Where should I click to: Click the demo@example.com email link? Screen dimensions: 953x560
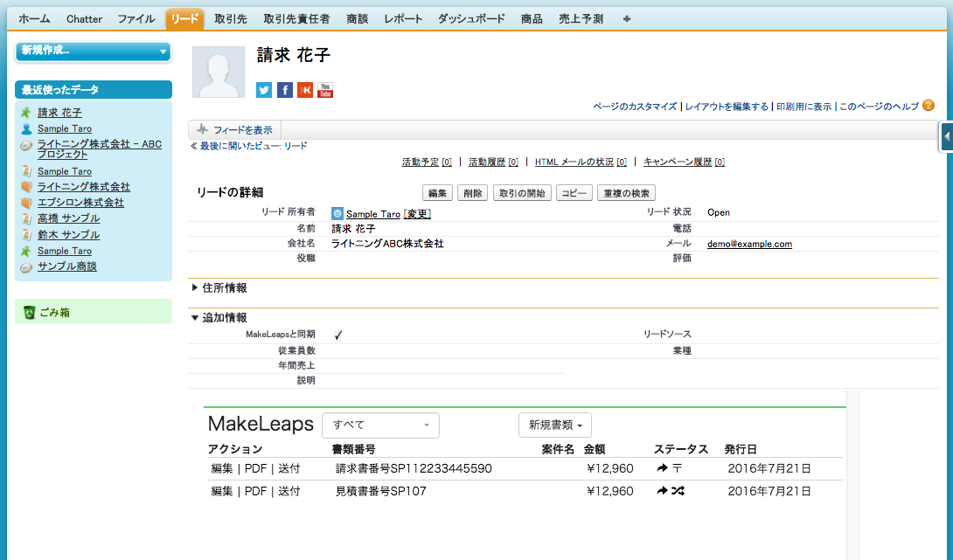coord(749,245)
